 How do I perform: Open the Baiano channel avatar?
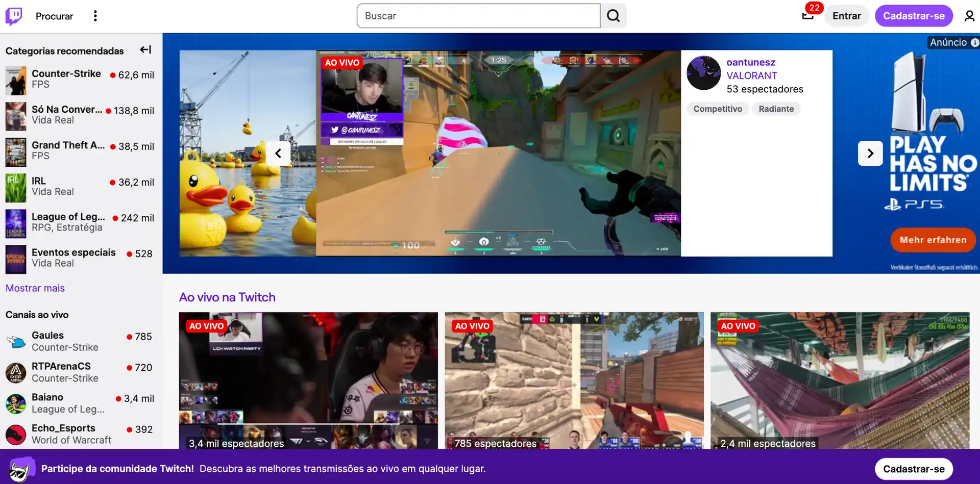pos(16,404)
